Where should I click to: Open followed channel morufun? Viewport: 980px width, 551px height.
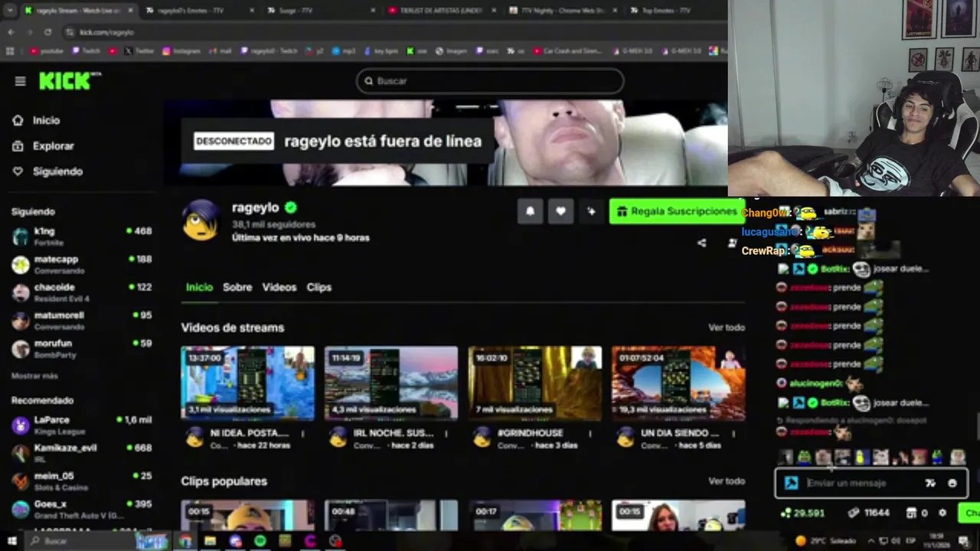pos(81,348)
